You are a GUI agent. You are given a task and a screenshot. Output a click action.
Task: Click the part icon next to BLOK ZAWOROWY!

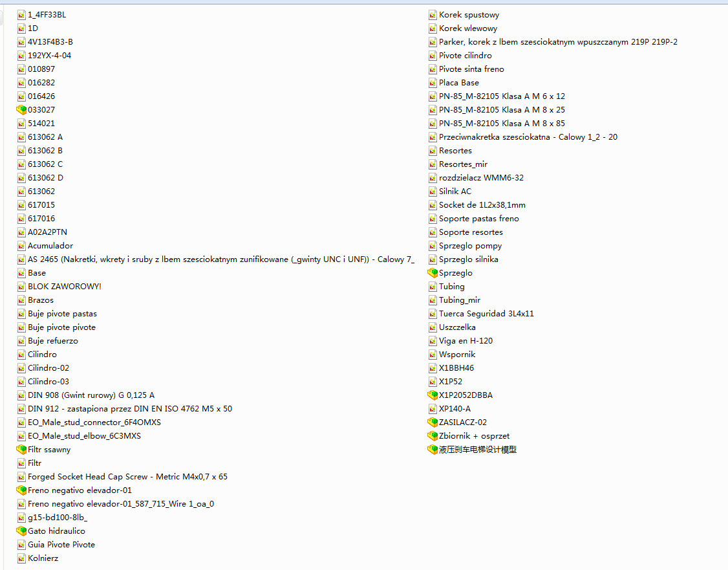coord(21,287)
